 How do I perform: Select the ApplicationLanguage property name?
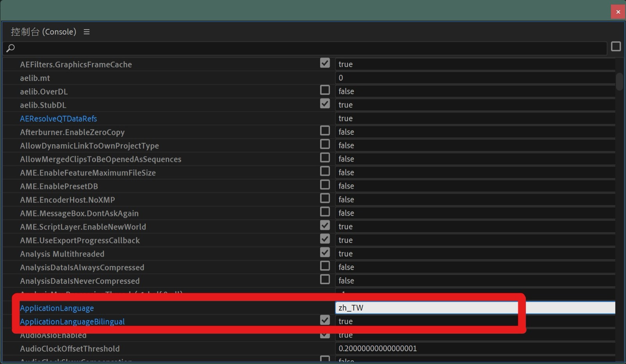tap(57, 308)
